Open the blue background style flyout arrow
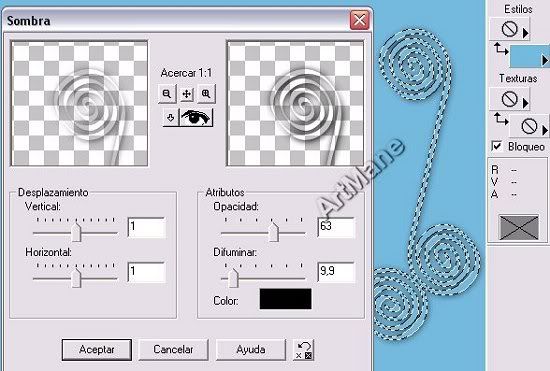 pyautogui.click(x=545, y=60)
